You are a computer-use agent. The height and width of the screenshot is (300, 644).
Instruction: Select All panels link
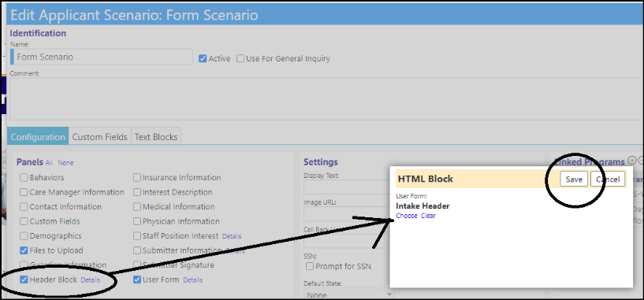tap(50, 163)
